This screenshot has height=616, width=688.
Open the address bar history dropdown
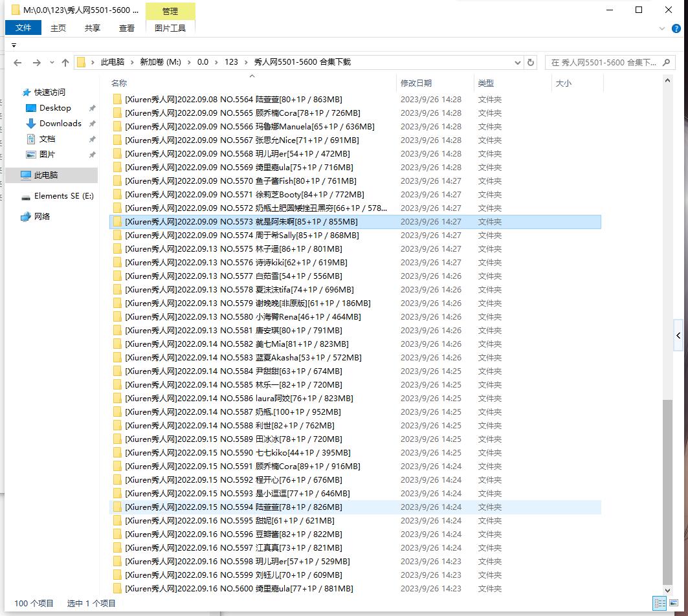518,63
